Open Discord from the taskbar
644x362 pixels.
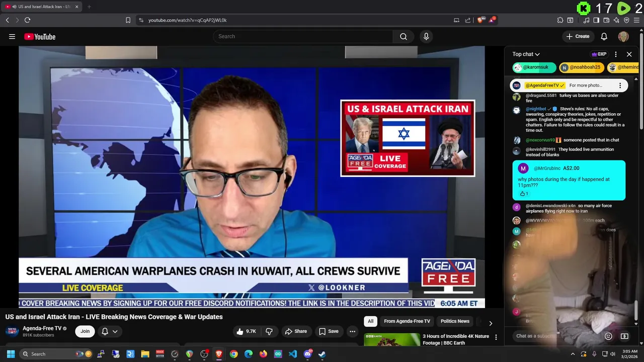pos(307,354)
